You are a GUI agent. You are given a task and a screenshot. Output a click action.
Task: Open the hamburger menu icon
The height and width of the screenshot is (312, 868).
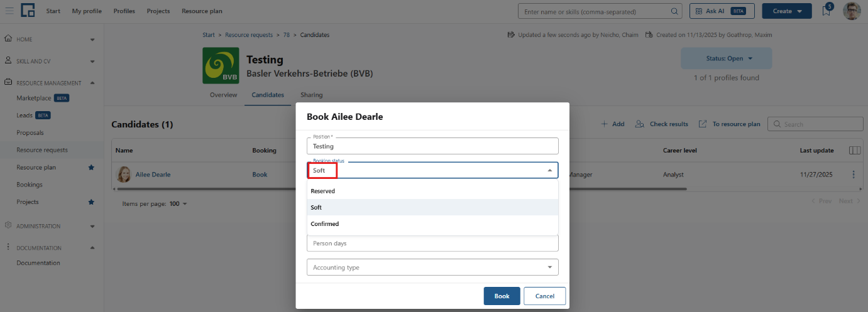(x=9, y=11)
